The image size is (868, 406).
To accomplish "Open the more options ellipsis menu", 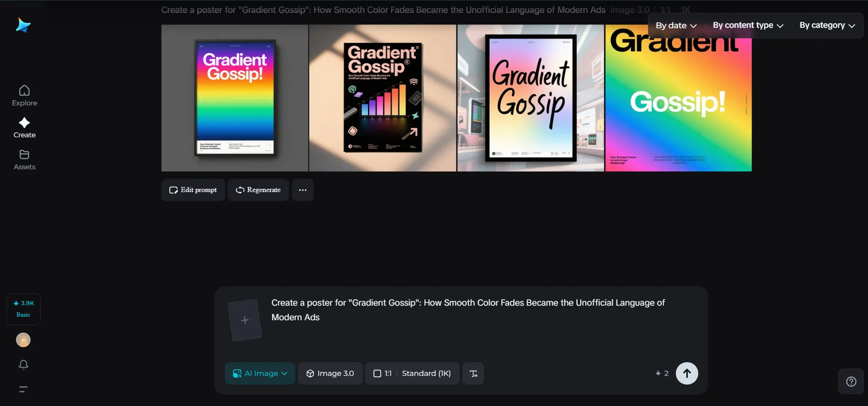I will click(x=303, y=190).
